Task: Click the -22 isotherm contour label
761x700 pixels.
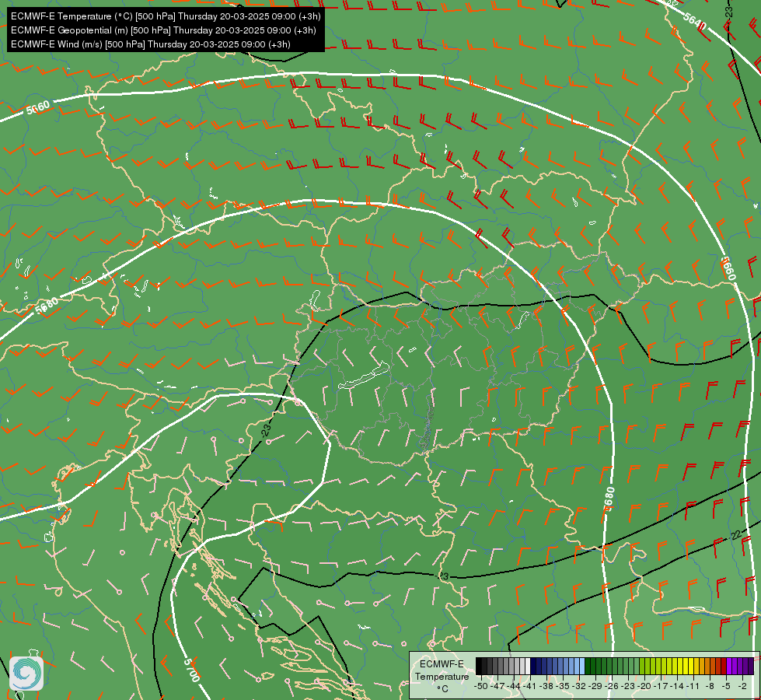Action: [735, 535]
